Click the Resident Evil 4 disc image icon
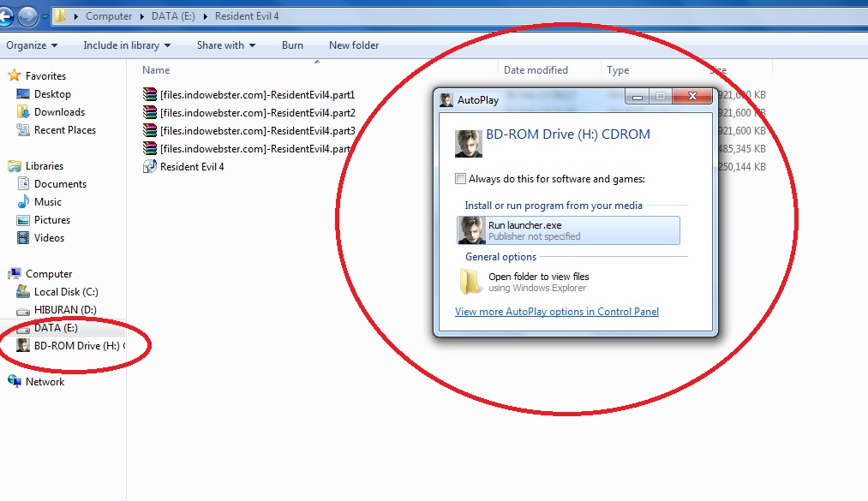This screenshot has width=868, height=501. click(x=149, y=166)
